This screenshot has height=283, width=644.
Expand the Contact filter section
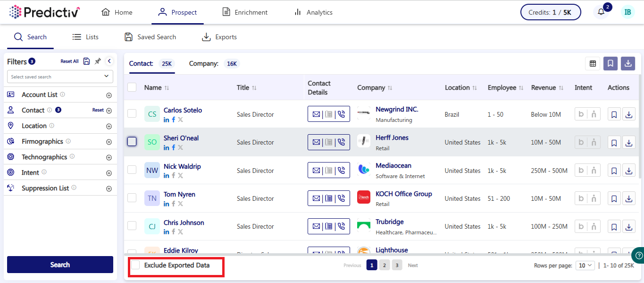tap(109, 111)
